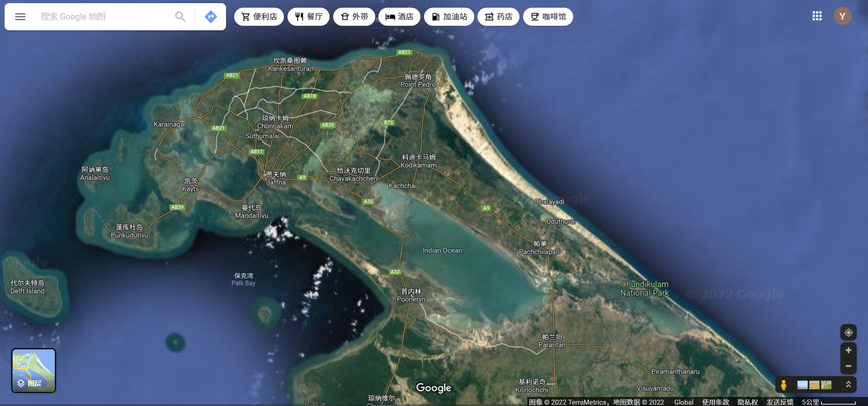Pick up the Street View pegman
Viewport: 868px width, 406px height.
783,385
